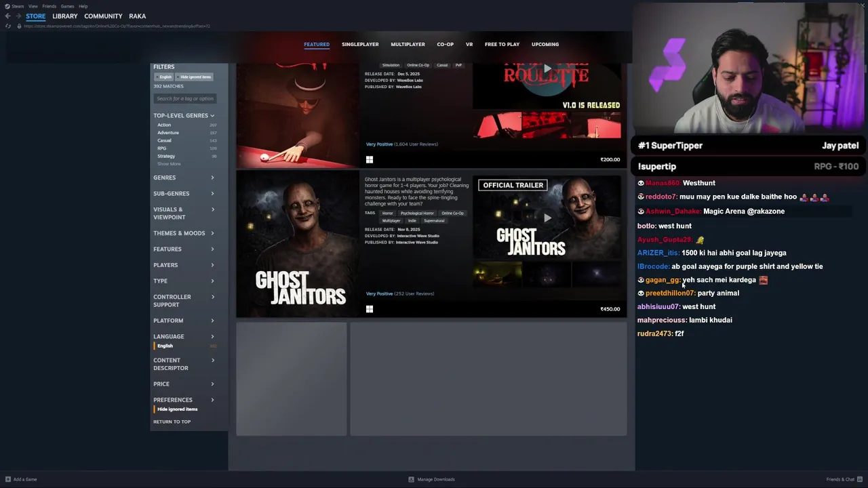Focus the Search for a tag field
Image resolution: width=868 pixels, height=488 pixels.
185,99
